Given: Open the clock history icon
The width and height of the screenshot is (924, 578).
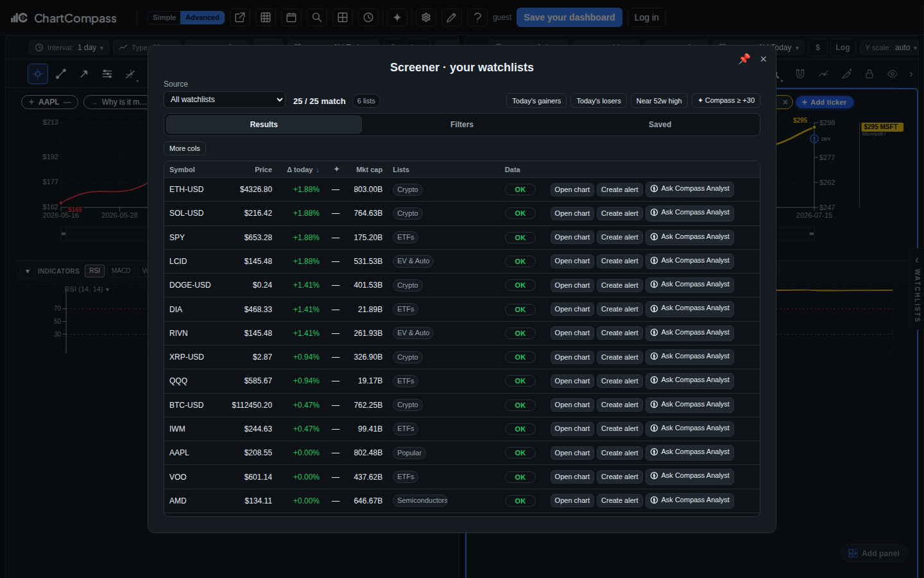Looking at the screenshot, I should tap(368, 17).
